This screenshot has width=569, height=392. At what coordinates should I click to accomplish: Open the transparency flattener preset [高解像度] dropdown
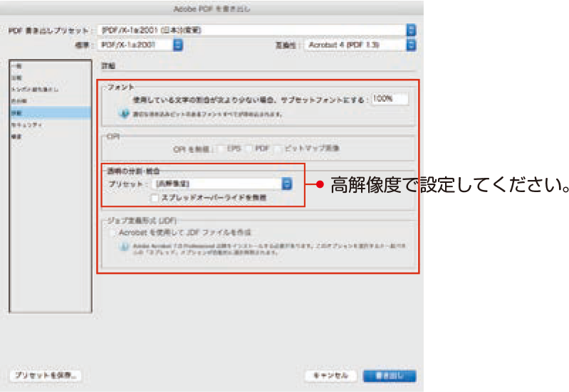(222, 184)
